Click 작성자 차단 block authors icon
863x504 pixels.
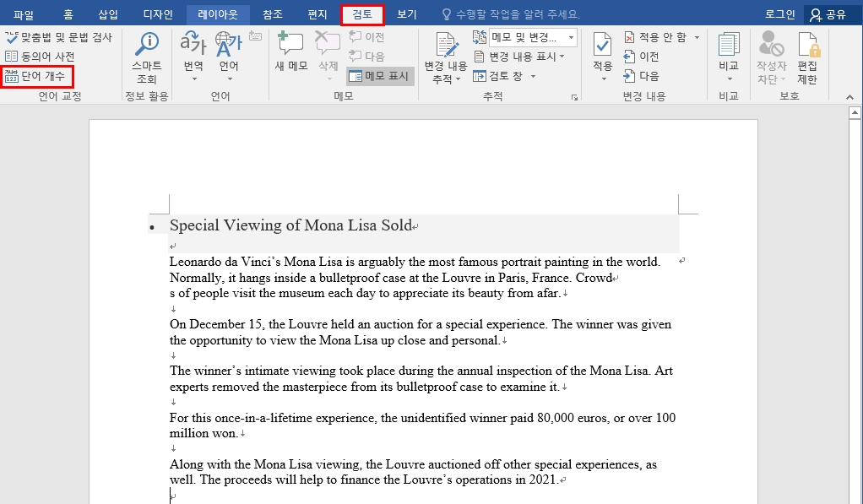[x=771, y=44]
